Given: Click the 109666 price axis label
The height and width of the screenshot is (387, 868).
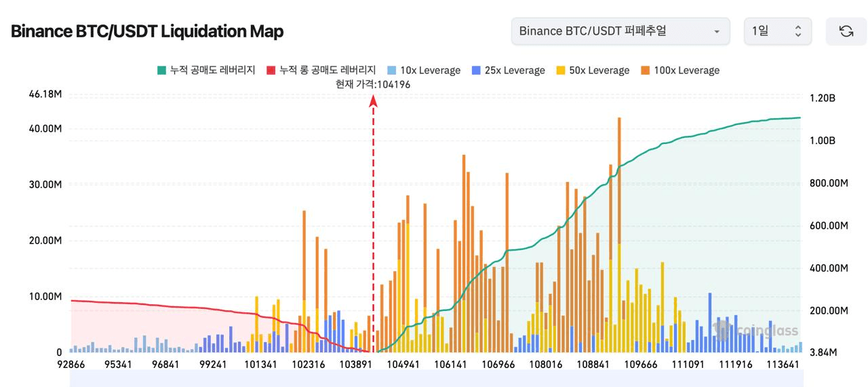Looking at the screenshot, I should [640, 365].
